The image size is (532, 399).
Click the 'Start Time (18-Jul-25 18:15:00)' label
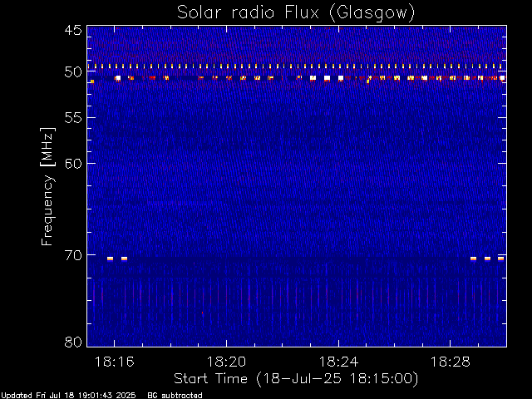tap(296, 379)
